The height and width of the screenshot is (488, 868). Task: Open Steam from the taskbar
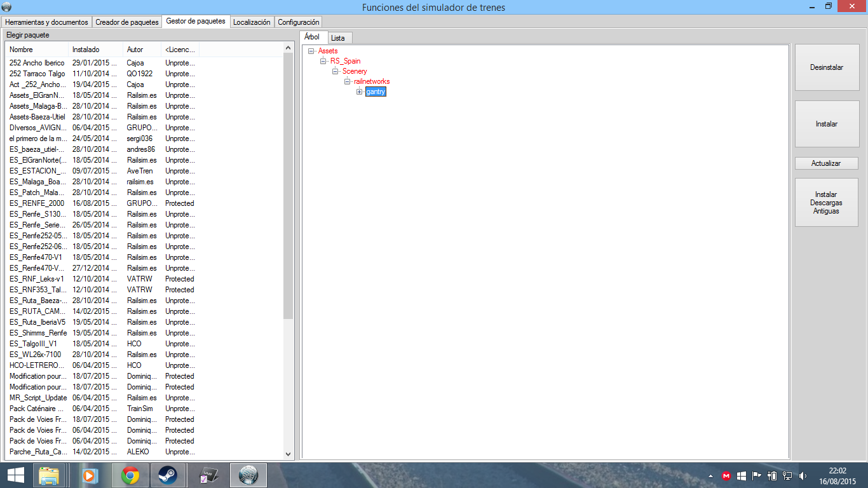pyautogui.click(x=168, y=475)
